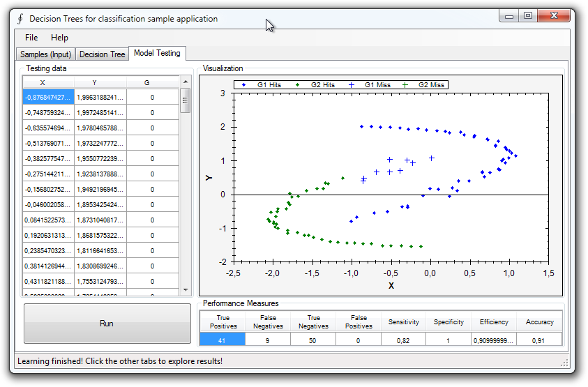Click the 'Learning finished!' status bar message
This screenshot has height=387, width=588.
[120, 361]
